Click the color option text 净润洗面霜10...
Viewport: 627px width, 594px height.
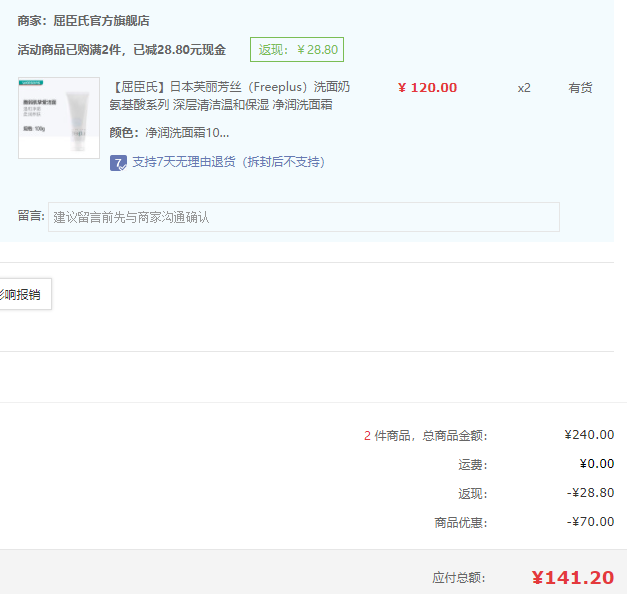click(x=187, y=133)
